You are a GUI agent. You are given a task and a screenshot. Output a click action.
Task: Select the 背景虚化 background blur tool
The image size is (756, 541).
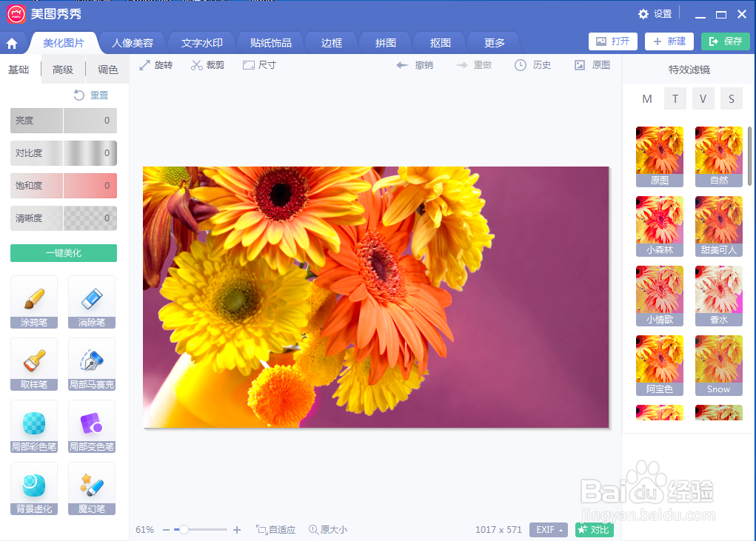tap(34, 488)
